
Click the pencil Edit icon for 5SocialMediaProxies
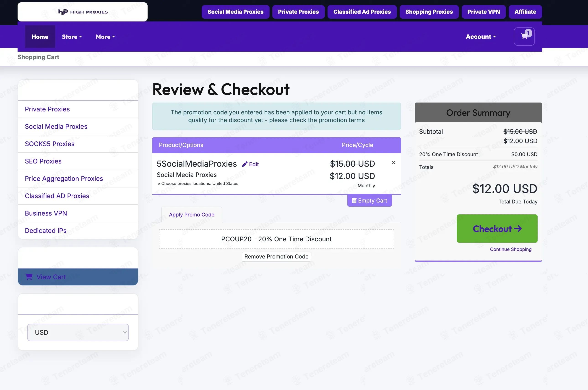(250, 164)
